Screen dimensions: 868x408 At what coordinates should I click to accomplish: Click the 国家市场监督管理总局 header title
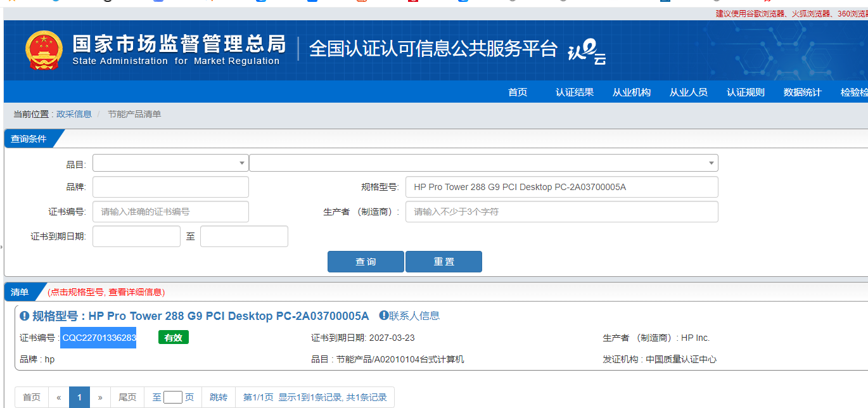point(179,44)
